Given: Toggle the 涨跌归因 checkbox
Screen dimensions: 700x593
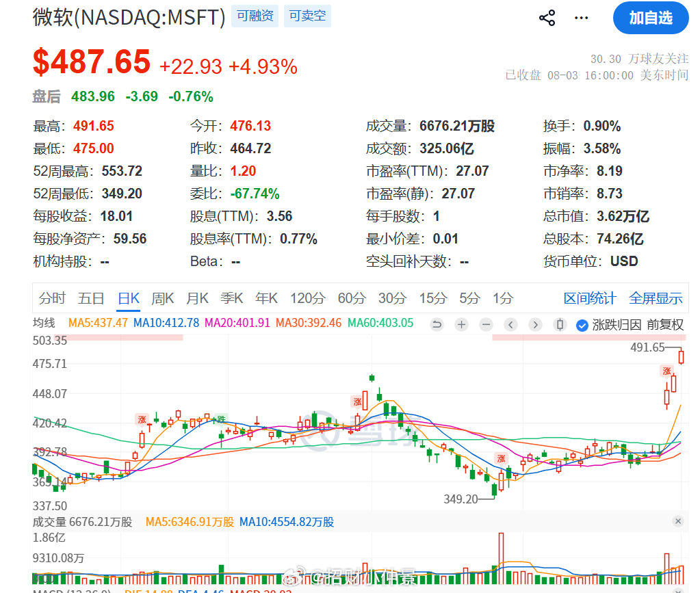Looking at the screenshot, I should 582,326.
